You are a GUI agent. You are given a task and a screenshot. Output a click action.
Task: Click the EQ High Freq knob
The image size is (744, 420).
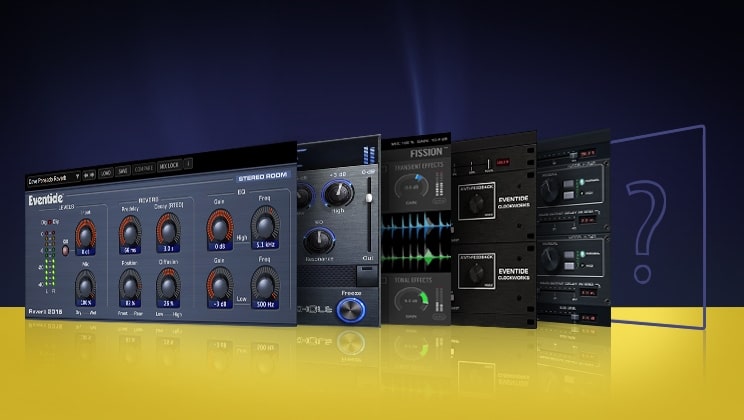[265, 223]
